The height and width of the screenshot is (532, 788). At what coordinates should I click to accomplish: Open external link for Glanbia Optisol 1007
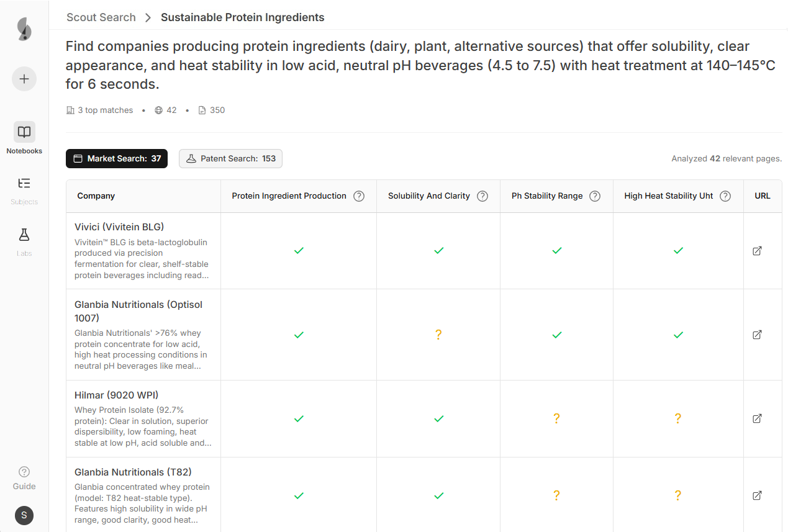pos(757,335)
